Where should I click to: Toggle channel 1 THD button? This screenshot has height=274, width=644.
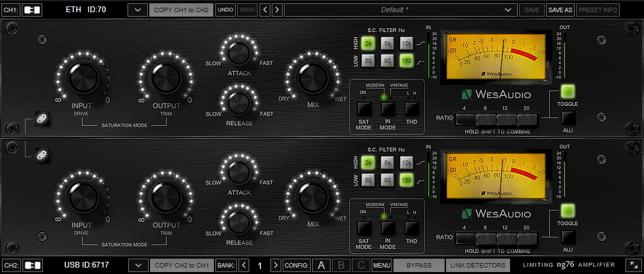(x=412, y=108)
